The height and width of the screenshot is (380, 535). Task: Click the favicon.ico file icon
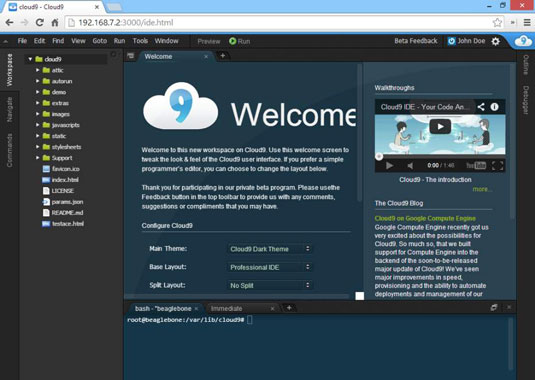[x=46, y=169]
